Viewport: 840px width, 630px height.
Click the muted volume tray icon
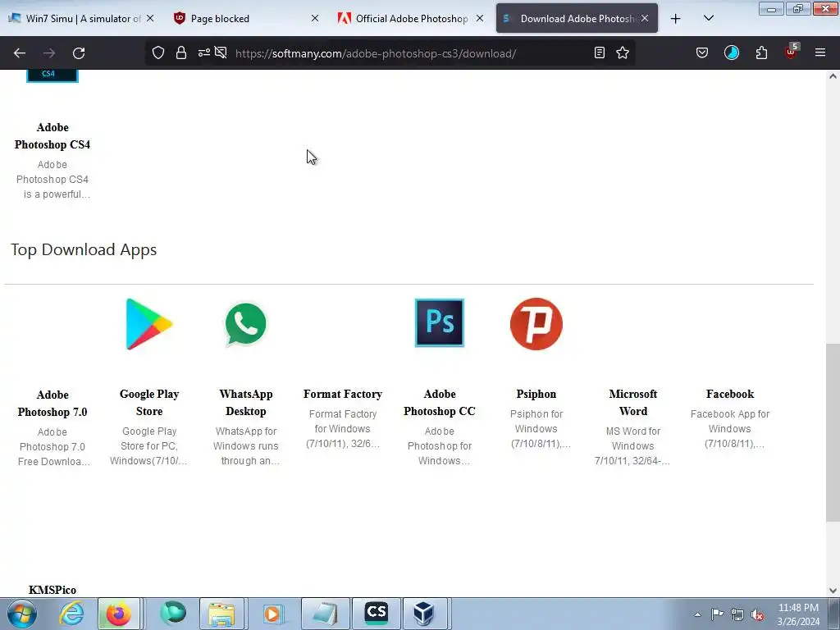757,615
